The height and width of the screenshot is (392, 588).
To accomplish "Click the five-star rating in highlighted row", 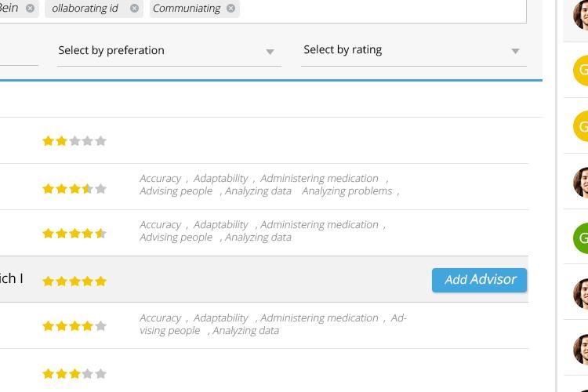I will pyautogui.click(x=74, y=281).
